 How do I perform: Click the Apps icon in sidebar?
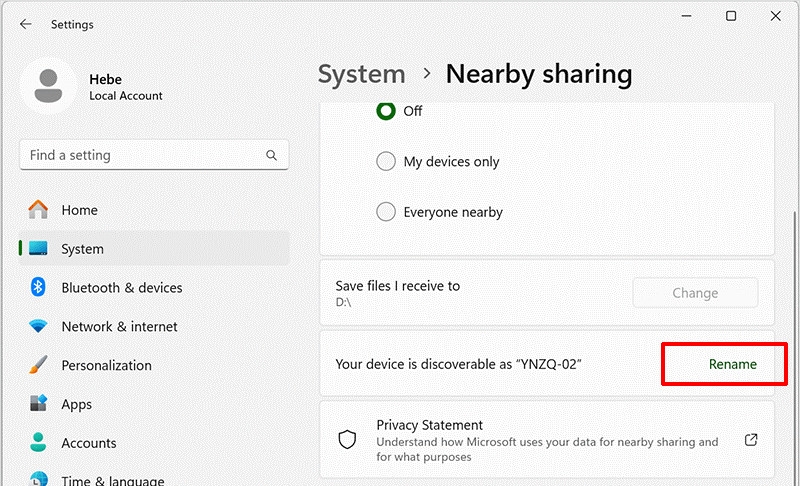coord(38,403)
